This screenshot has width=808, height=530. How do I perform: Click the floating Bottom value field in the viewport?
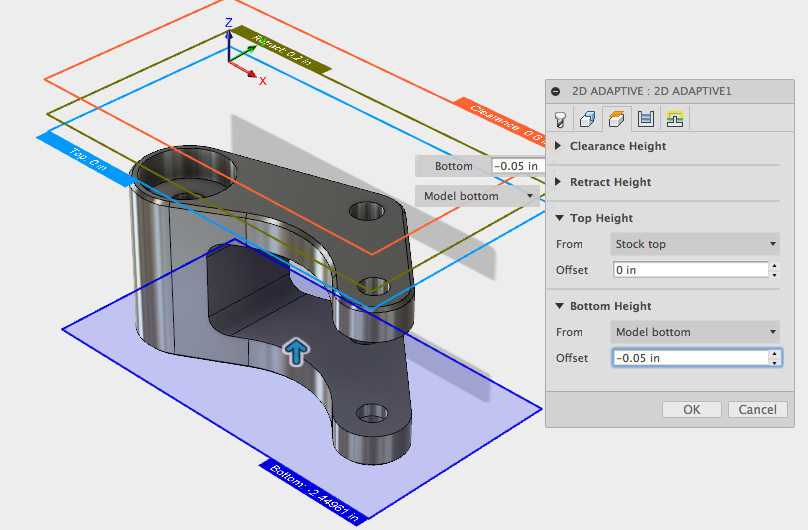517,166
